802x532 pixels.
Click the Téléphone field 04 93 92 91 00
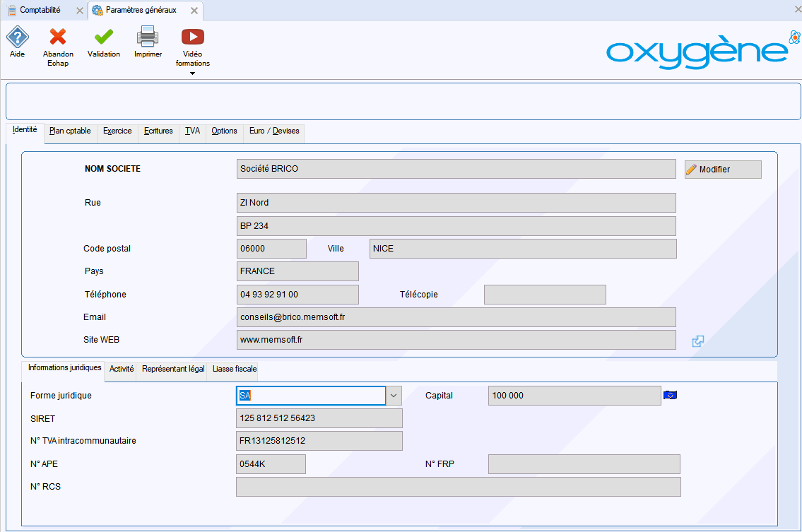point(297,295)
